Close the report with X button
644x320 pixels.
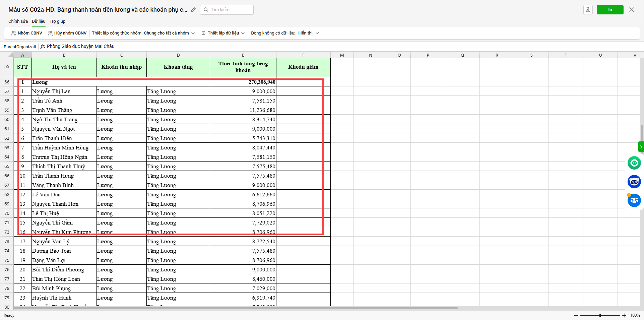[x=632, y=10]
